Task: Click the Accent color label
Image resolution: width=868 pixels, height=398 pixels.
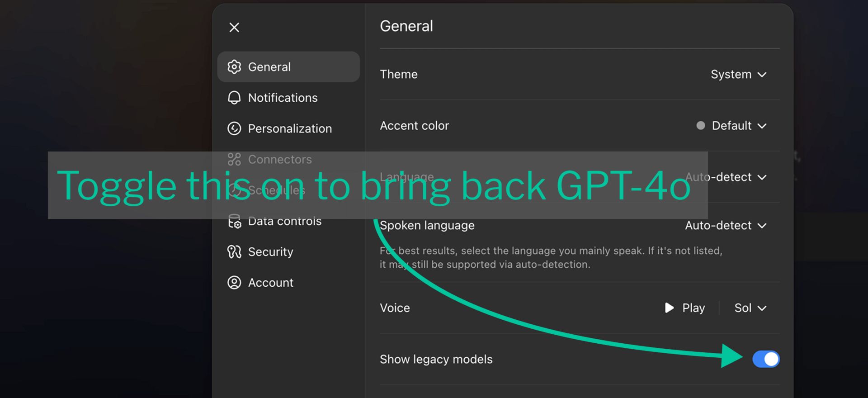Action: [x=415, y=126]
